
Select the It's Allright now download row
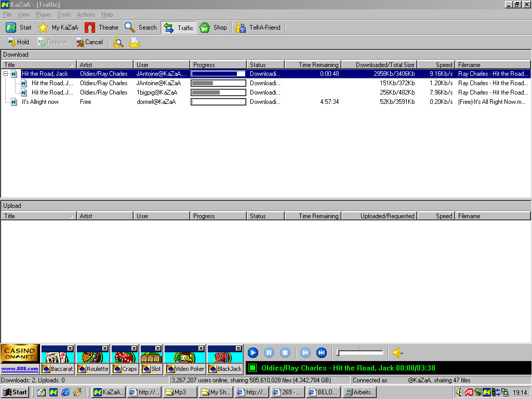point(266,102)
